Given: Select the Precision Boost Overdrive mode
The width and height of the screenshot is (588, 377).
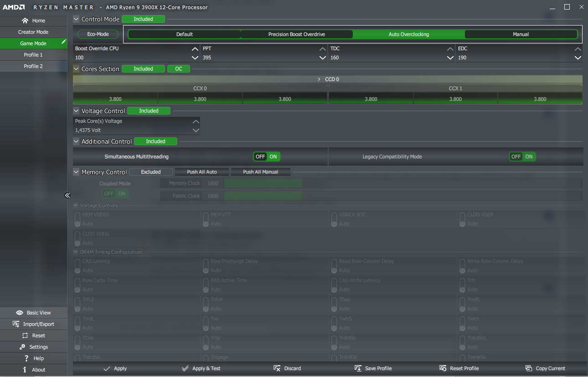Looking at the screenshot, I should click(296, 34).
